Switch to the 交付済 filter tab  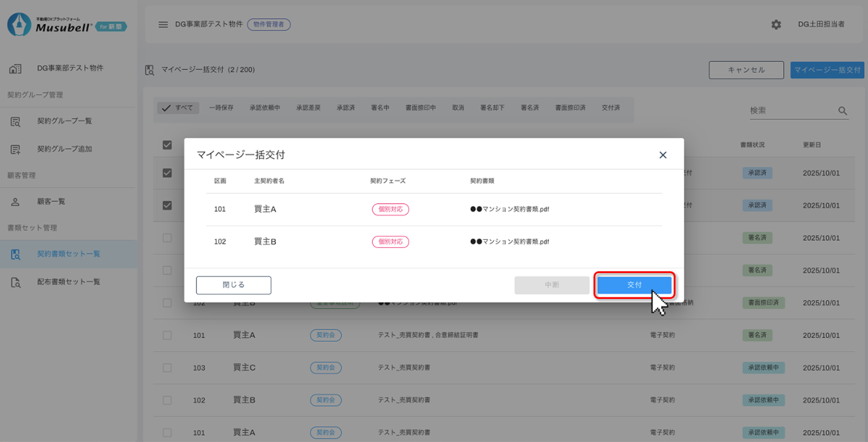click(x=611, y=108)
